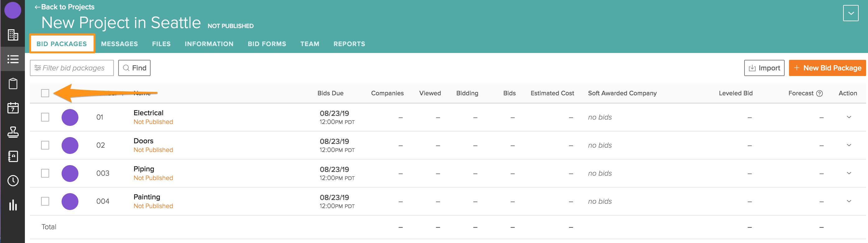Open the bar chart sidebar icon
Screen dimensions: 868x243
(13, 205)
